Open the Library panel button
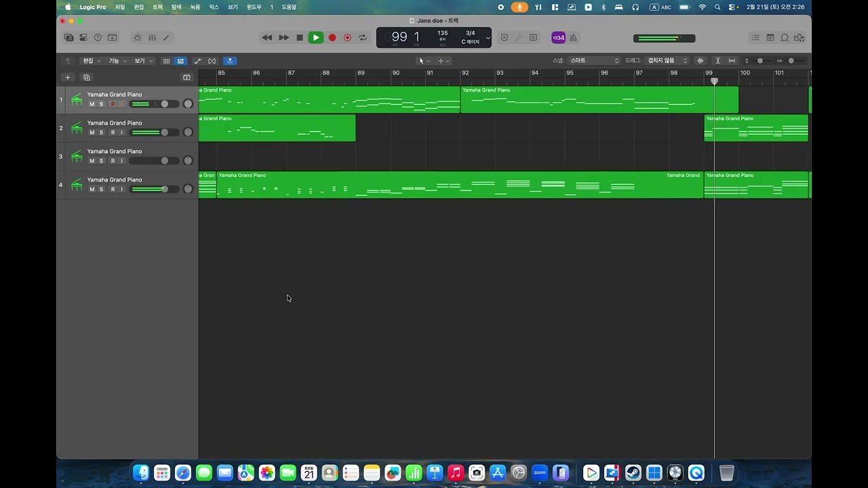The height and width of the screenshot is (488, 868). (x=68, y=38)
